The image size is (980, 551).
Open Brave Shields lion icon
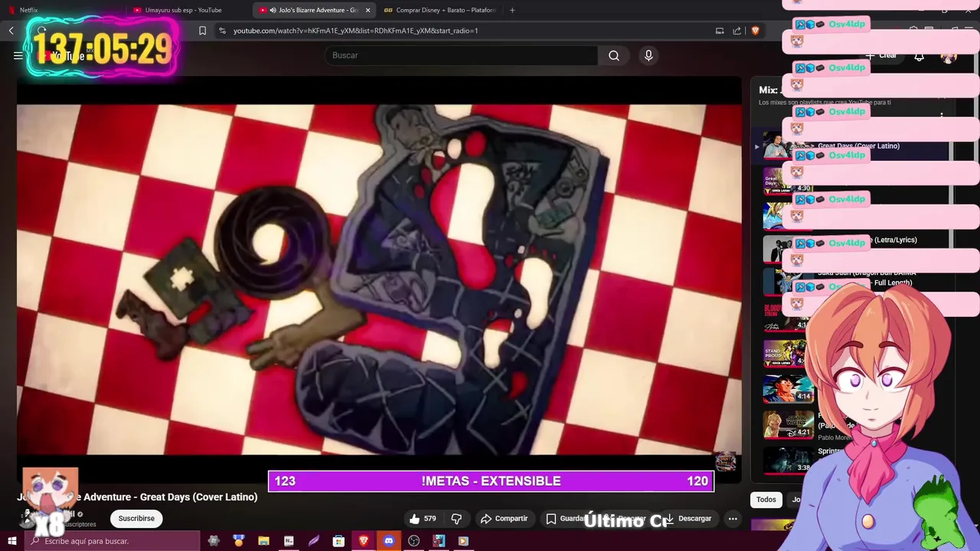point(755,31)
